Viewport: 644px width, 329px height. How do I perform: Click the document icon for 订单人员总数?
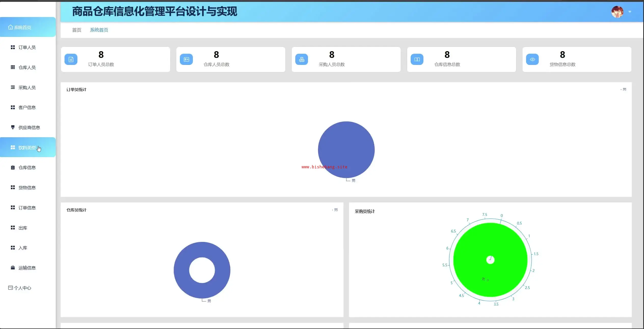pyautogui.click(x=71, y=59)
